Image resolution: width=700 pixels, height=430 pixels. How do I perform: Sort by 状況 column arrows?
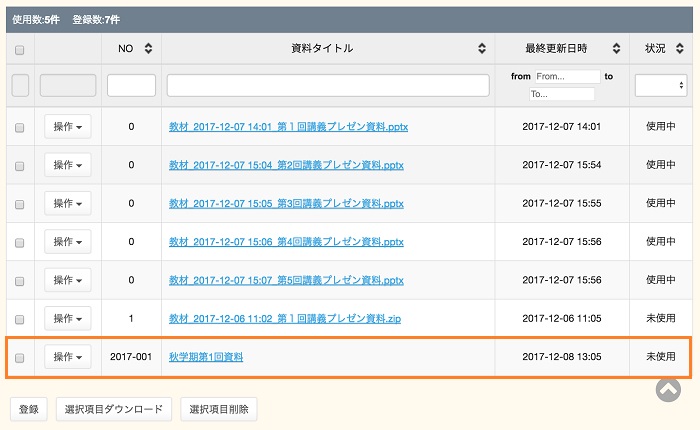click(680, 48)
